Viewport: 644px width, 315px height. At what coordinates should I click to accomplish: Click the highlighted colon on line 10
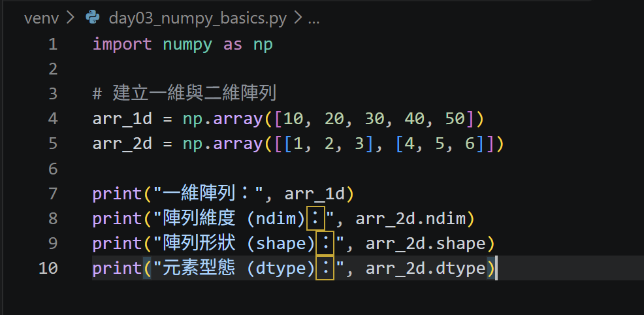point(325,268)
